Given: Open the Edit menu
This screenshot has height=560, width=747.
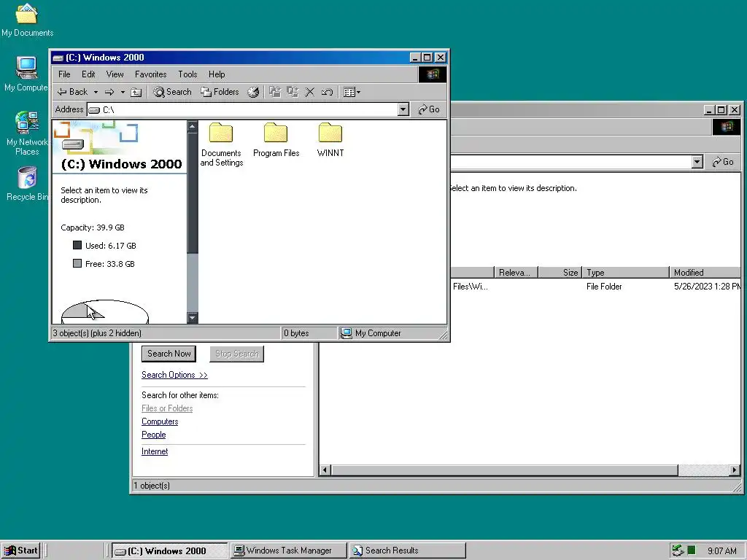Looking at the screenshot, I should click(x=88, y=74).
